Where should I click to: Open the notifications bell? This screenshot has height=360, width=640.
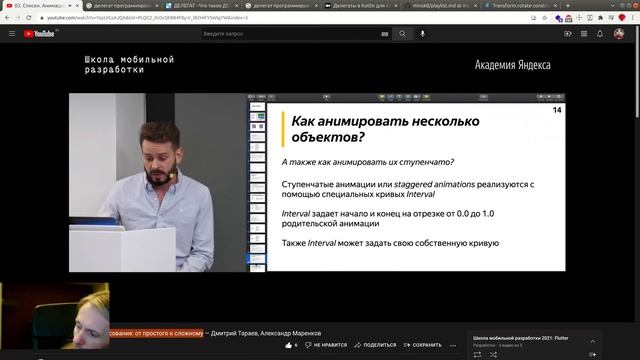[x=600, y=34]
